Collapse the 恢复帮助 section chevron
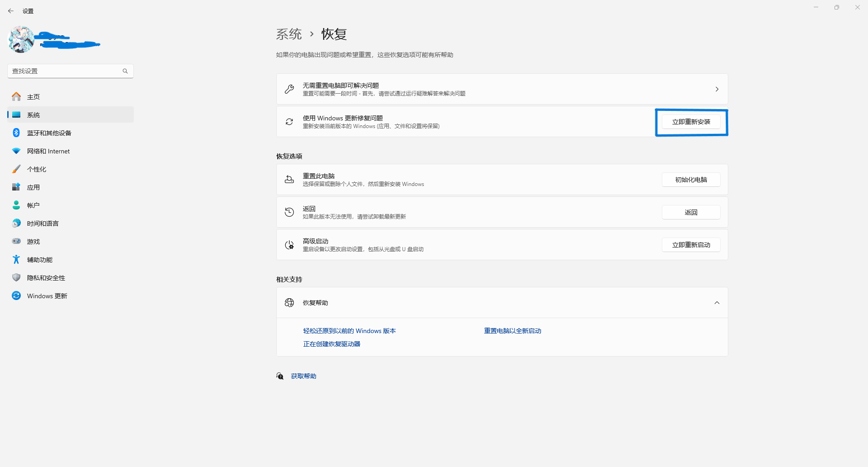868x467 pixels. point(717,303)
